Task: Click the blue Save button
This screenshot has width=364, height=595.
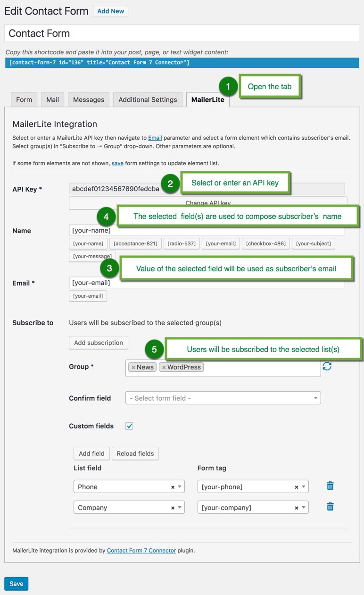Action: pyautogui.click(x=17, y=584)
